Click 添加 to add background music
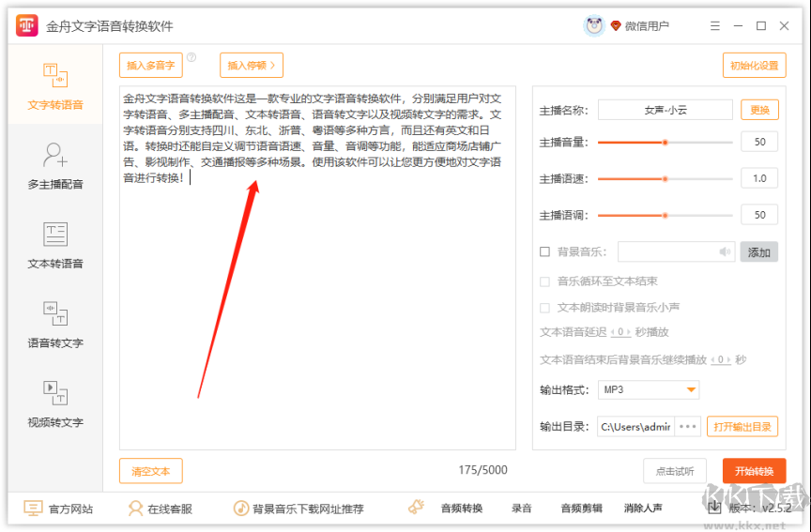Screen dimensions: 811x532 758,252
